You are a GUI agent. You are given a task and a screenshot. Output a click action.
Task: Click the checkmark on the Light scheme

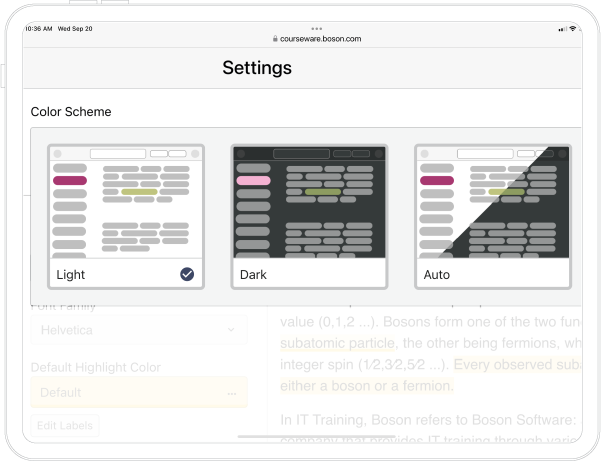pos(187,274)
